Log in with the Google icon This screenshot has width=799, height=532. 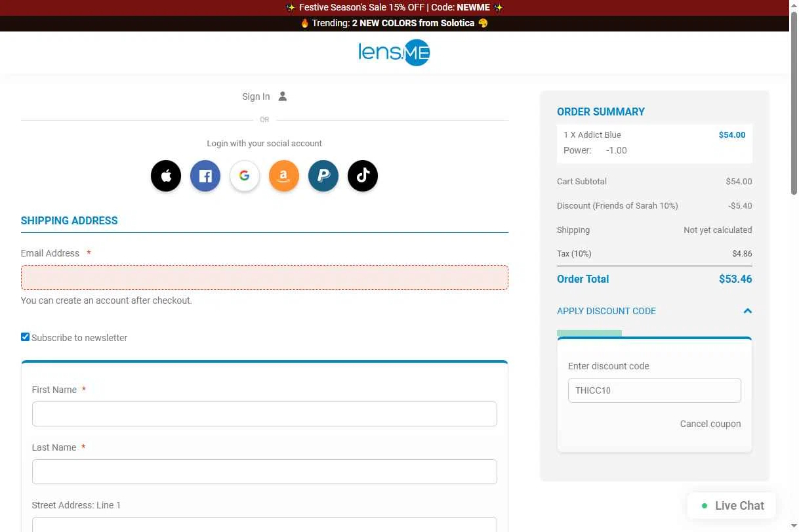[245, 176]
